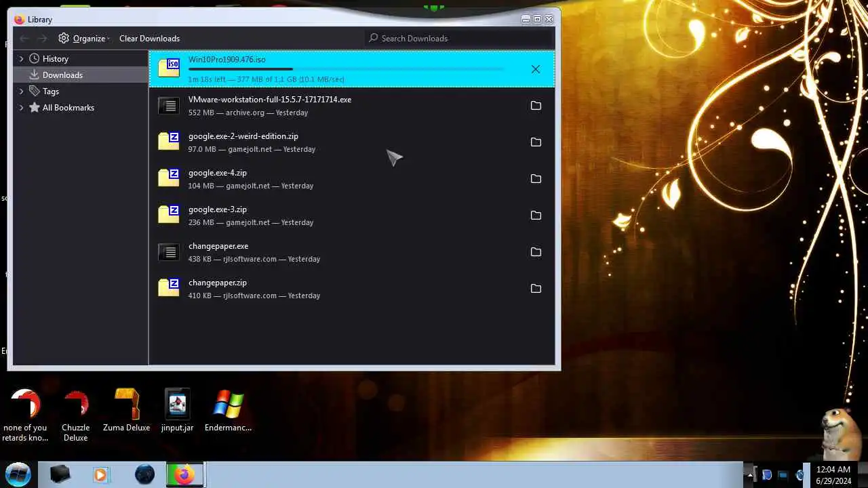This screenshot has height=488, width=868.
Task: Open containing folder for google.exe-4.zip
Action: coord(536,179)
